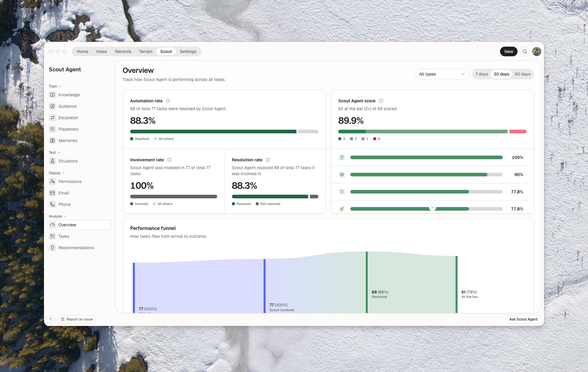Expand more score rows with chevron button
This screenshot has height=372, width=588.
[432, 207]
